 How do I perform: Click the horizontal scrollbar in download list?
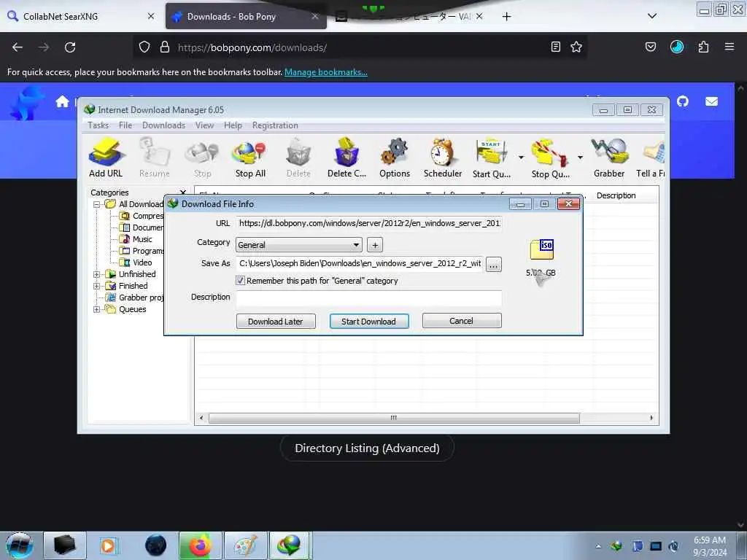pyautogui.click(x=394, y=418)
